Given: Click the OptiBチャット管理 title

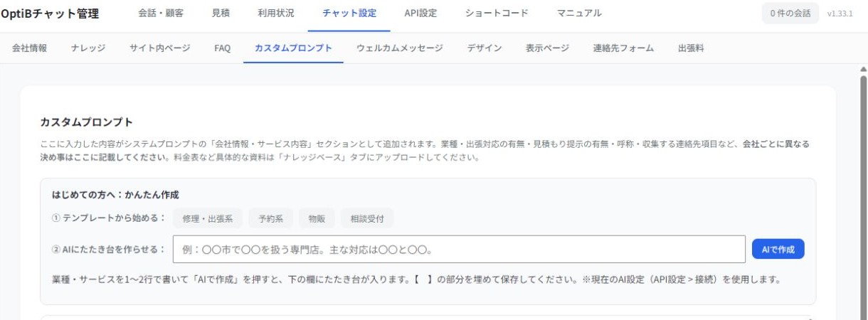Looking at the screenshot, I should point(50,14).
